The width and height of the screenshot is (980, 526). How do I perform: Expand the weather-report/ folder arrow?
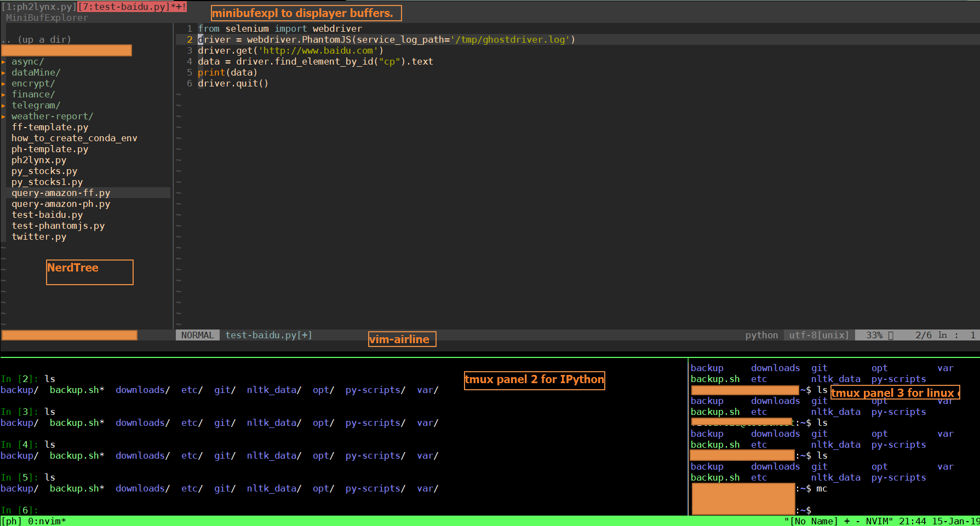3,117
